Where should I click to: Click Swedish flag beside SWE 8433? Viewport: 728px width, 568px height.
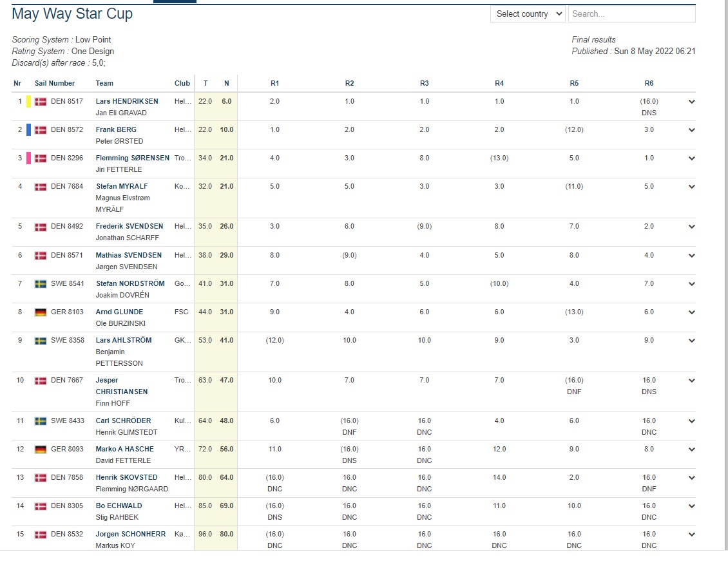tap(41, 421)
